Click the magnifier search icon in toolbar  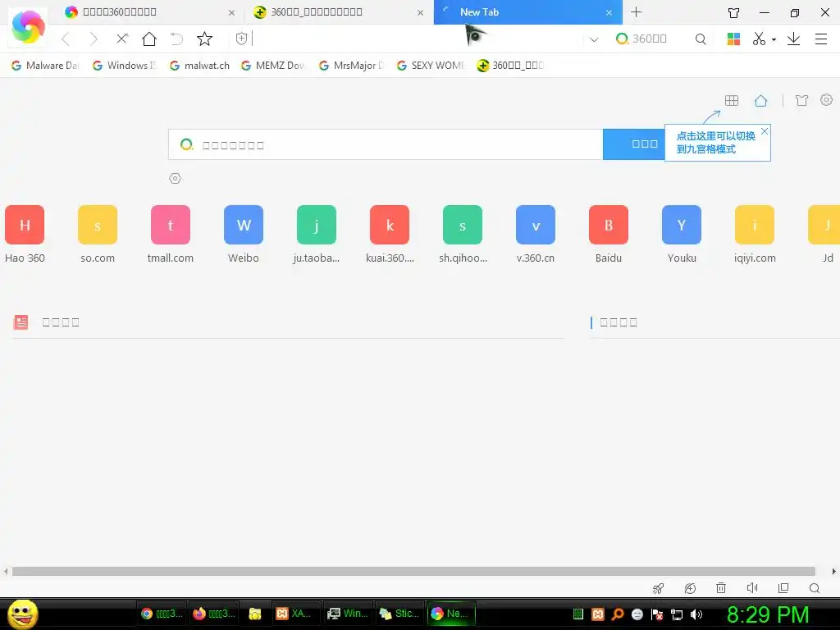tap(701, 39)
